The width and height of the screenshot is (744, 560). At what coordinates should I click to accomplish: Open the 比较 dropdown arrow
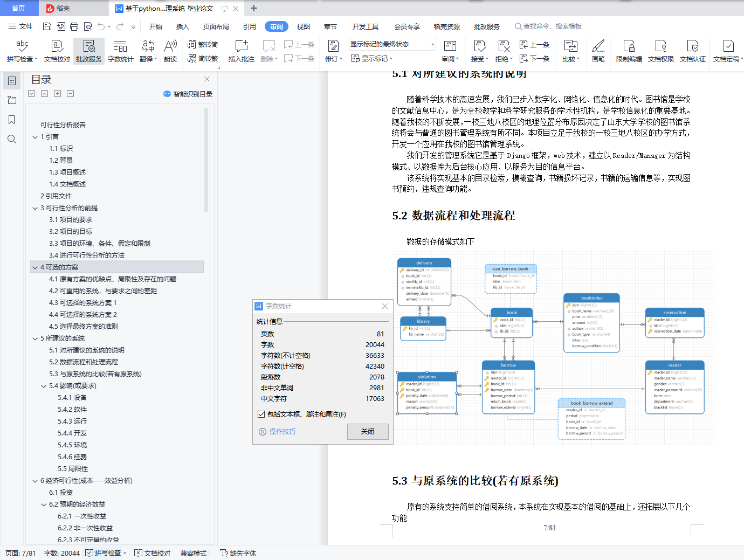click(x=578, y=59)
